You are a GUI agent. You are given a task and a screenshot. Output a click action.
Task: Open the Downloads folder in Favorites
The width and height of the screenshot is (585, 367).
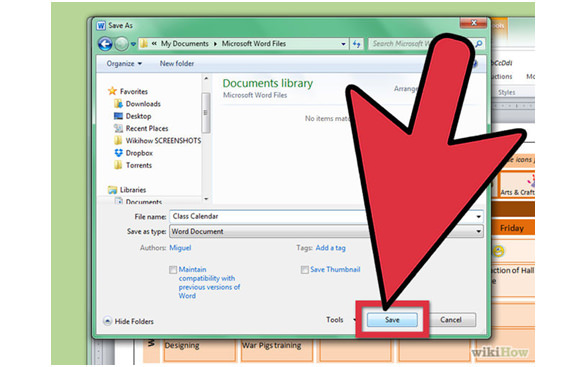[x=143, y=104]
